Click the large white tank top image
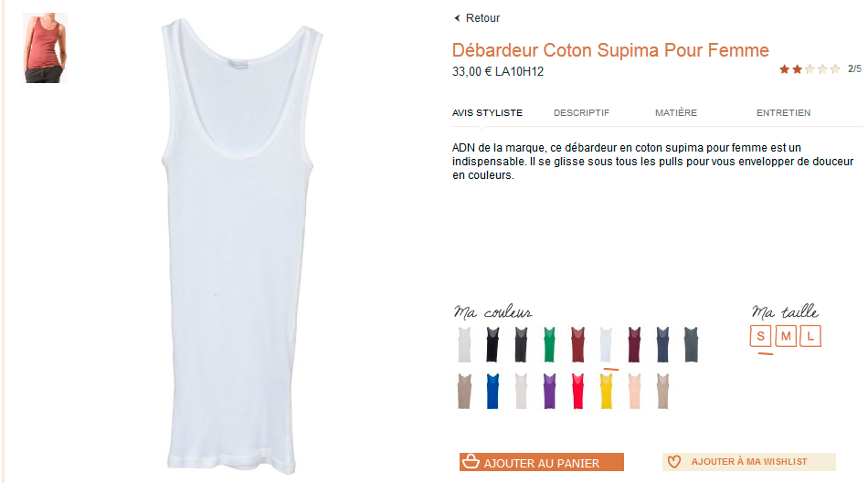The width and height of the screenshot is (868, 483). 241,247
